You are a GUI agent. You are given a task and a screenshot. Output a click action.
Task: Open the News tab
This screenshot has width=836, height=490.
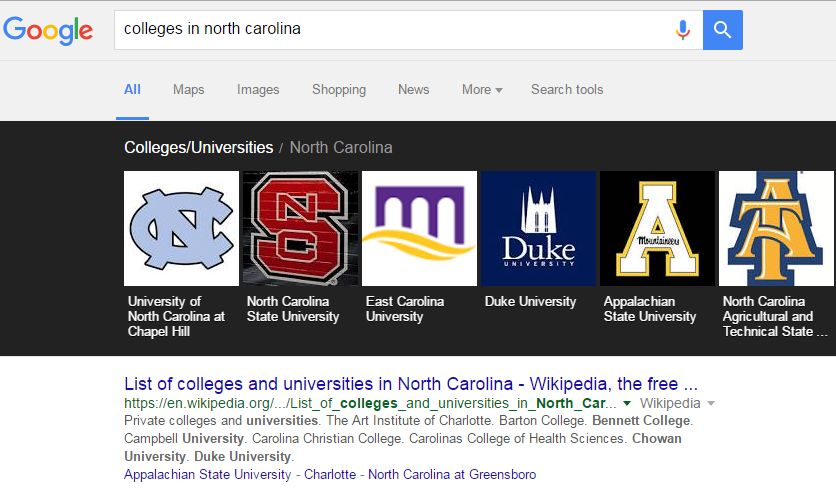pyautogui.click(x=413, y=90)
